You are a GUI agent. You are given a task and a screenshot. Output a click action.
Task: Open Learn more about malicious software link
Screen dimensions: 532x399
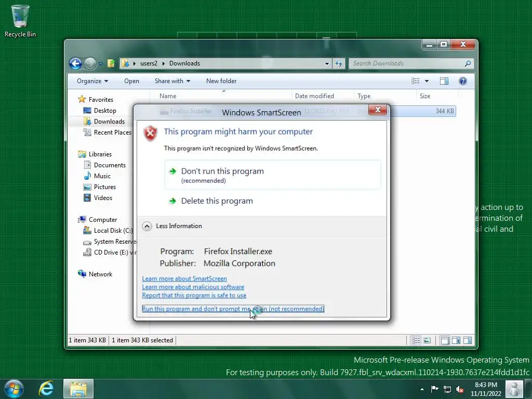click(x=193, y=287)
